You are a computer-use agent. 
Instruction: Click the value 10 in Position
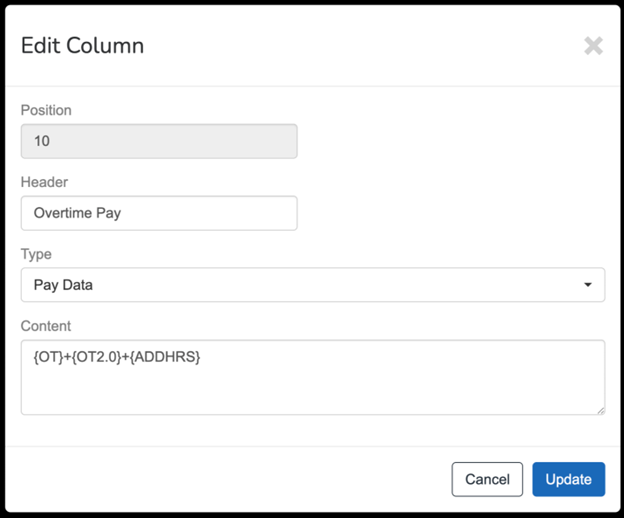pos(42,141)
